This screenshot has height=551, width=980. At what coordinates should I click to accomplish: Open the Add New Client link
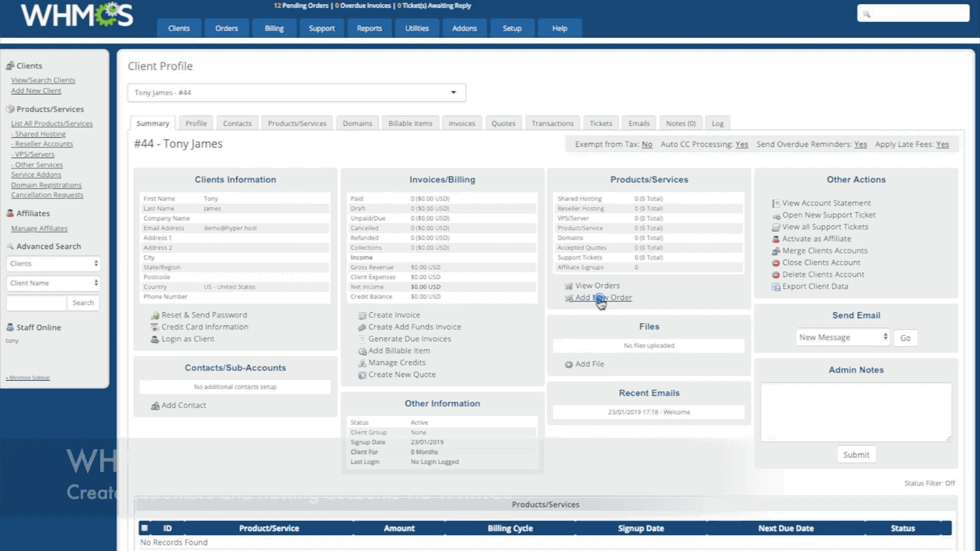(36, 91)
